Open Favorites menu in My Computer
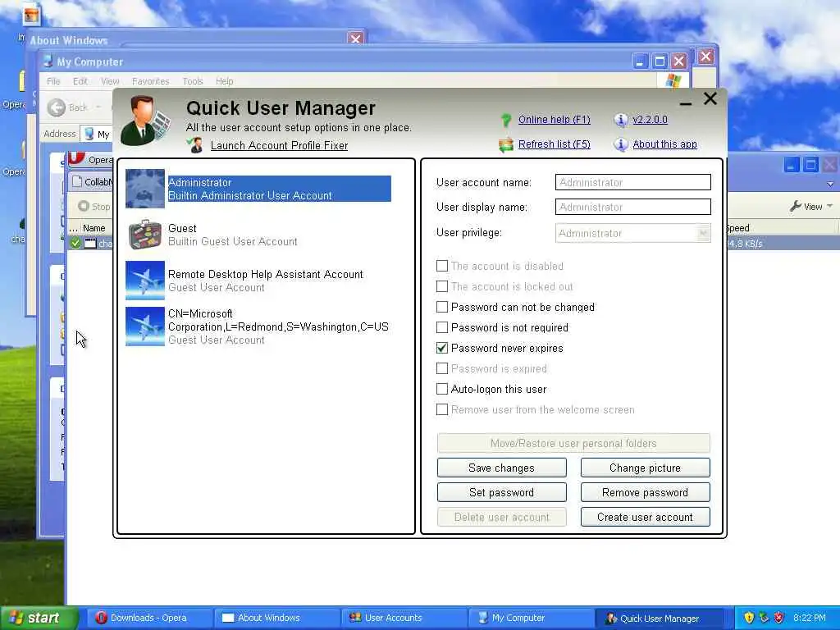Image resolution: width=840 pixels, height=630 pixels. [151, 81]
